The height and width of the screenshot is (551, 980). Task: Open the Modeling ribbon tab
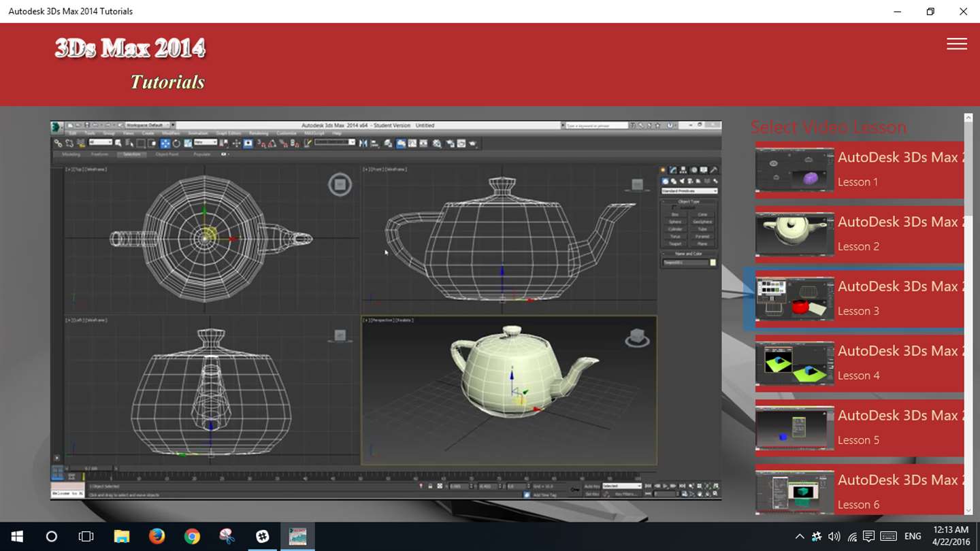tap(71, 154)
